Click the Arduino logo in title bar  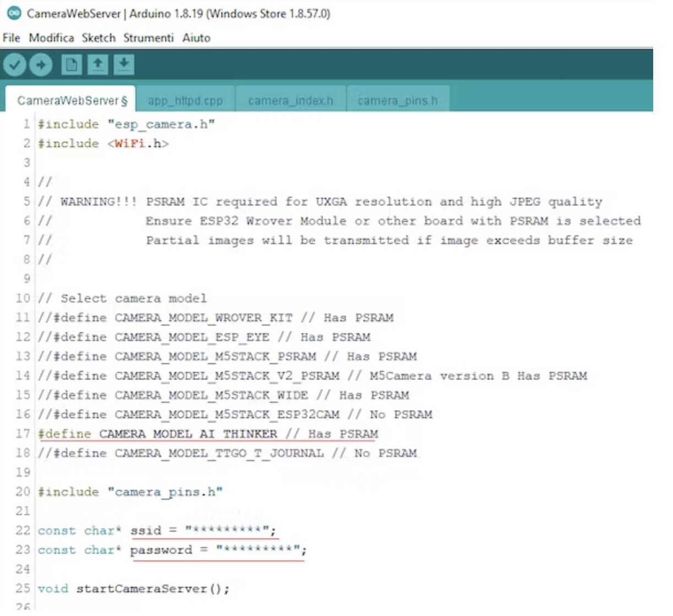coord(14,13)
